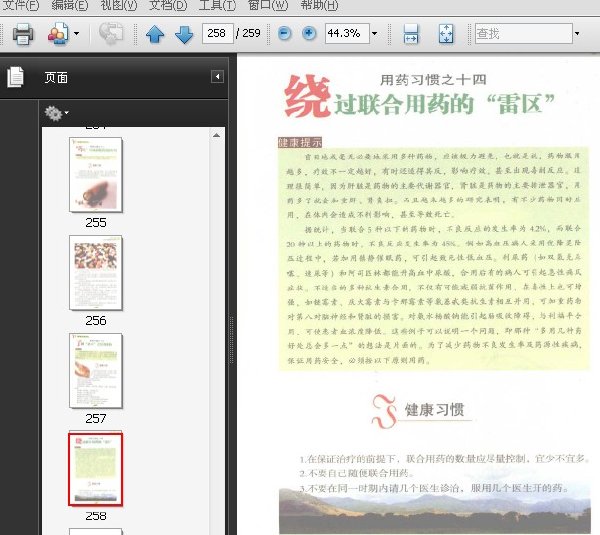600x535 pixels.
Task: Click the thumbnail scrollbar up arrow
Action: point(216,135)
